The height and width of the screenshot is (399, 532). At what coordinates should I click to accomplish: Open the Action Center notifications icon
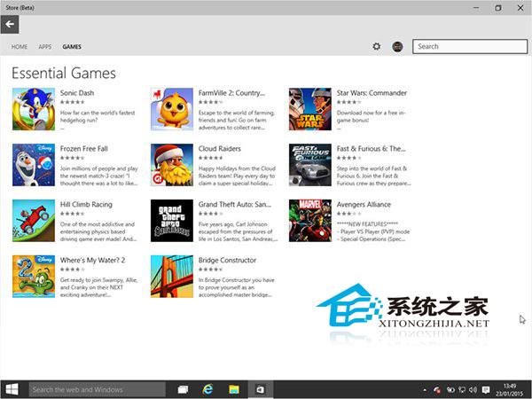[x=486, y=390]
